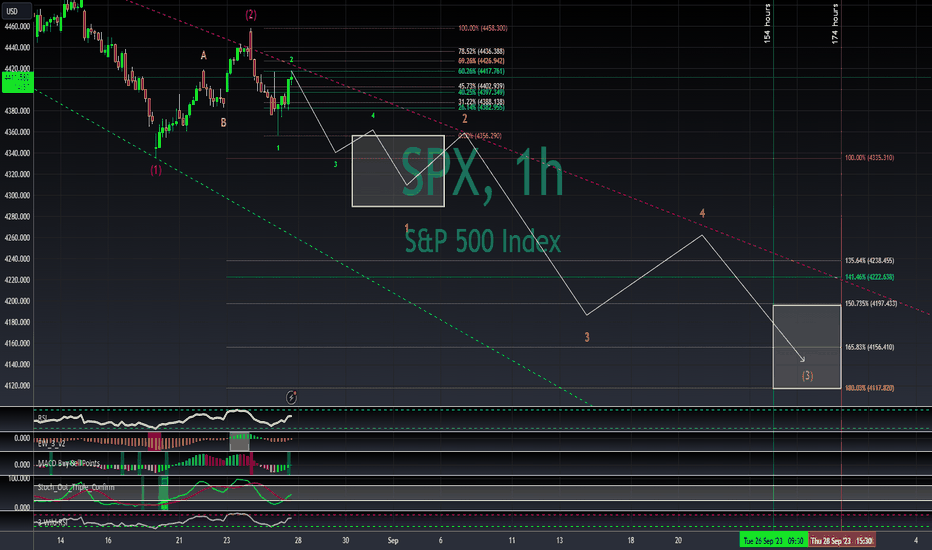Click the small green wave 1 label
This screenshot has width=932, height=550.
point(278,147)
